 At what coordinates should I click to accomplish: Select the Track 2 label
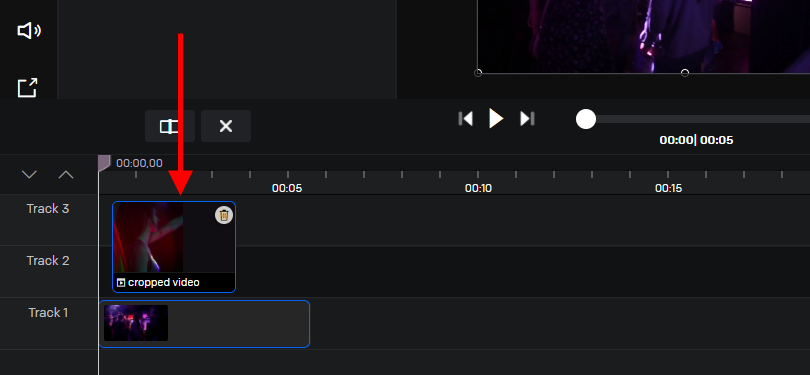coord(48,260)
